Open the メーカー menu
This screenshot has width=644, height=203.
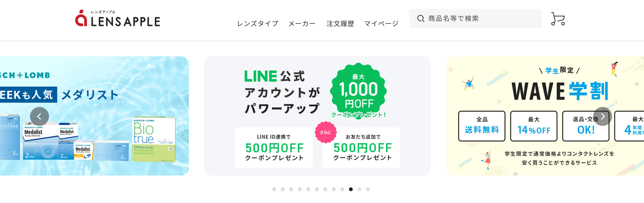(x=302, y=24)
